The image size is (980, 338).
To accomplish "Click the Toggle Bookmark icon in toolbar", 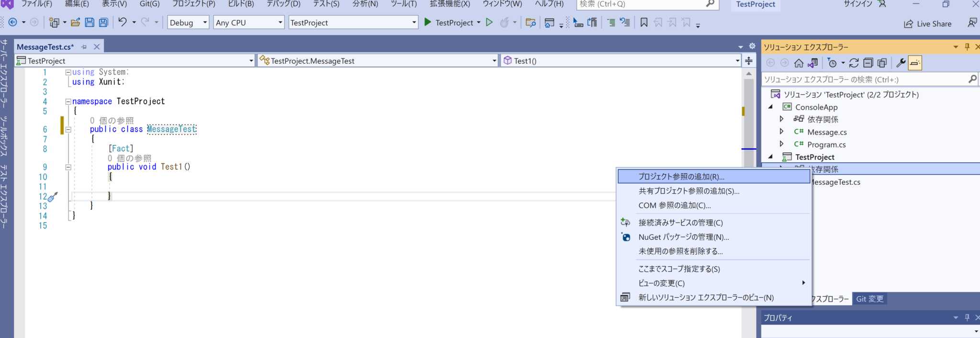I will point(644,23).
